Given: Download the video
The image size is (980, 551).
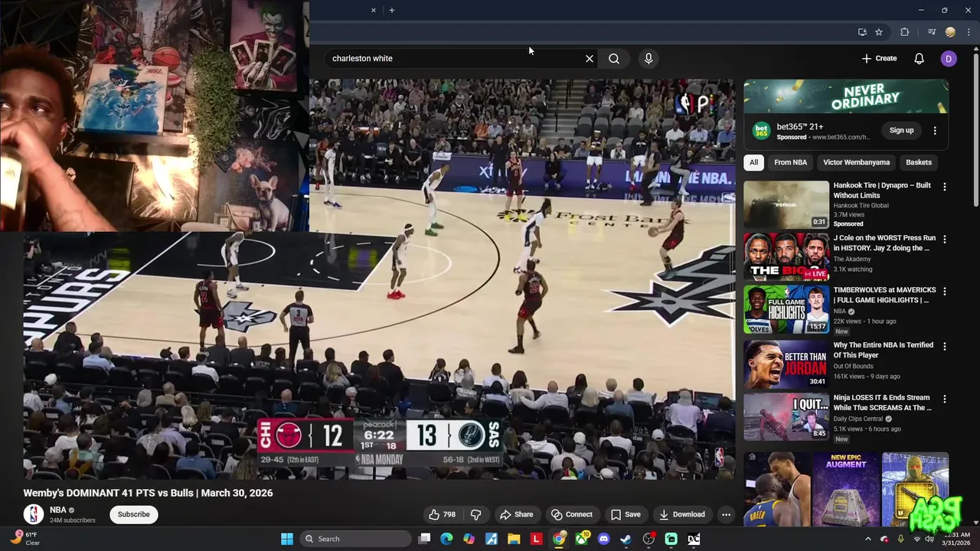Looking at the screenshot, I should coord(681,514).
